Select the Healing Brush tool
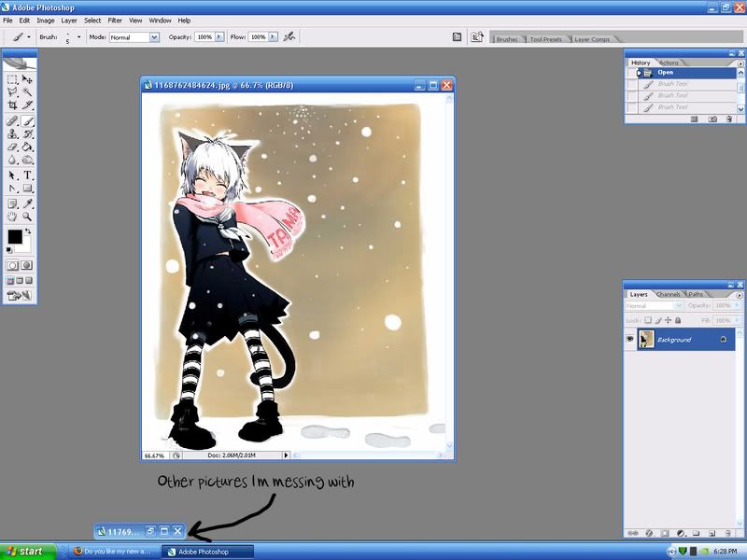The image size is (747, 560). coord(12,121)
